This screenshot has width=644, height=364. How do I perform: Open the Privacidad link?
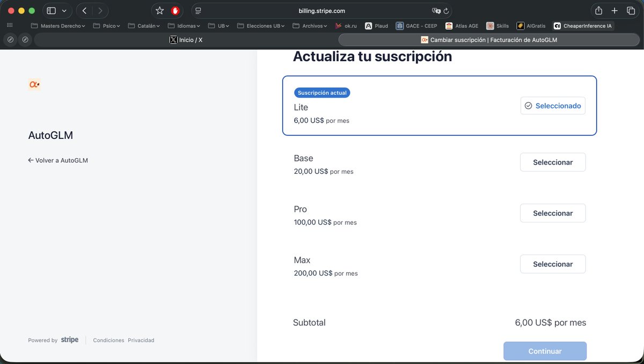click(x=141, y=340)
